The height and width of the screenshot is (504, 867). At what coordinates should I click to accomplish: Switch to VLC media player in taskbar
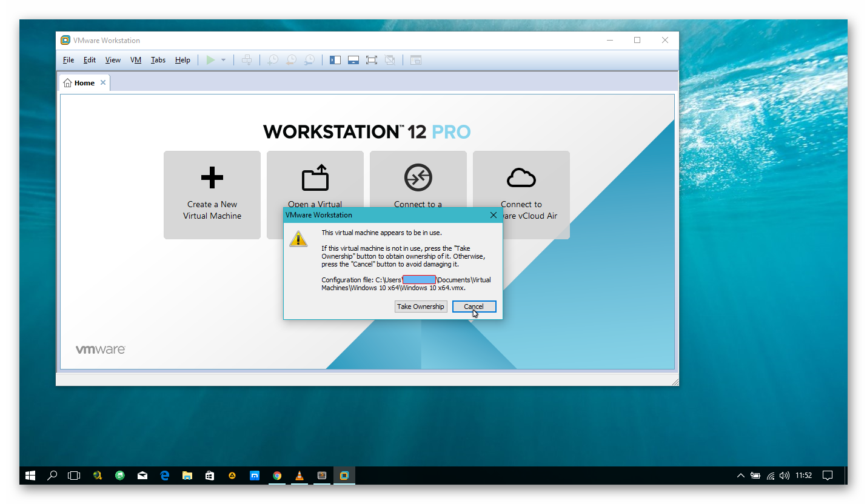point(300,476)
